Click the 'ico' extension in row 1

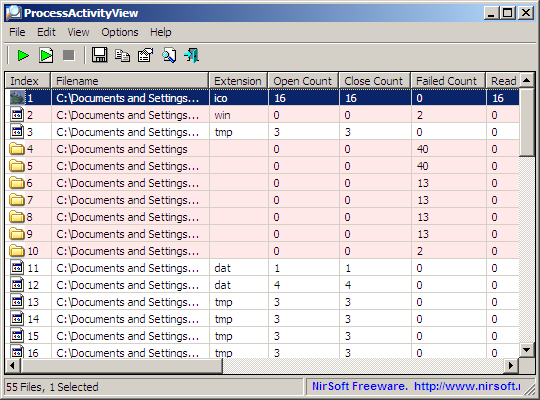click(221, 98)
